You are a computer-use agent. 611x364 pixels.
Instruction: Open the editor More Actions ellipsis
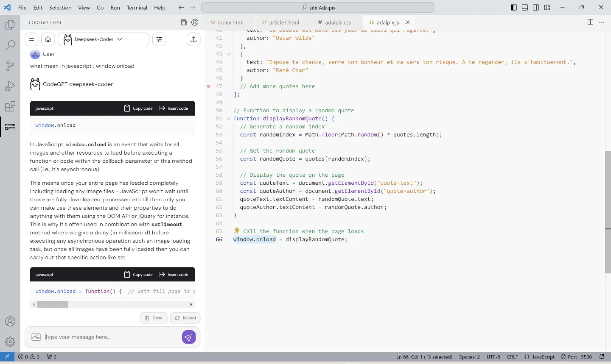pos(601,22)
